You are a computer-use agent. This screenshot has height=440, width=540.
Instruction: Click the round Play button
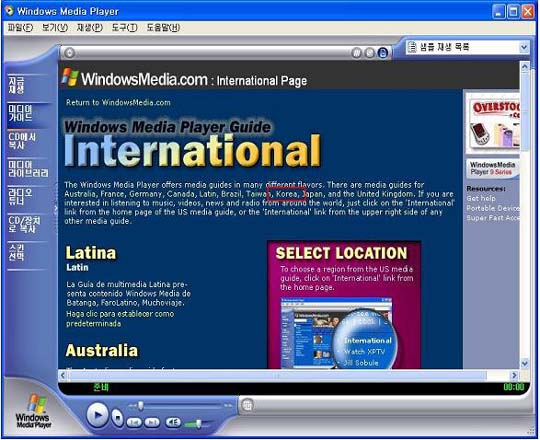(x=97, y=416)
